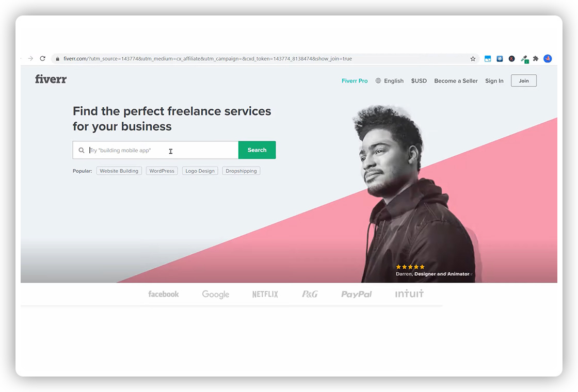Go forward with the browser arrow

tap(30, 59)
